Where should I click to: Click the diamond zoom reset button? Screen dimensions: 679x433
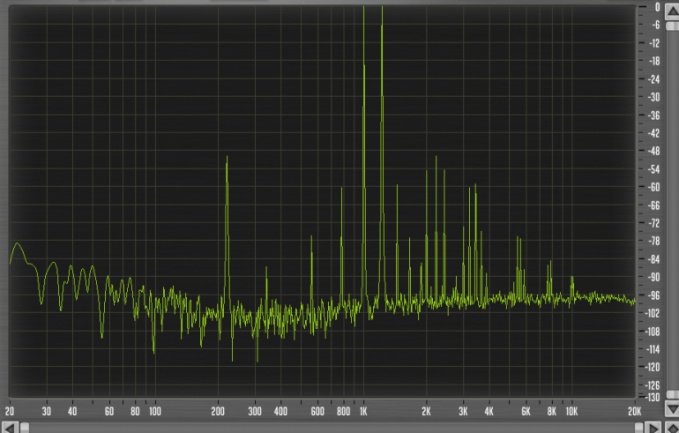pyautogui.click(x=671, y=427)
